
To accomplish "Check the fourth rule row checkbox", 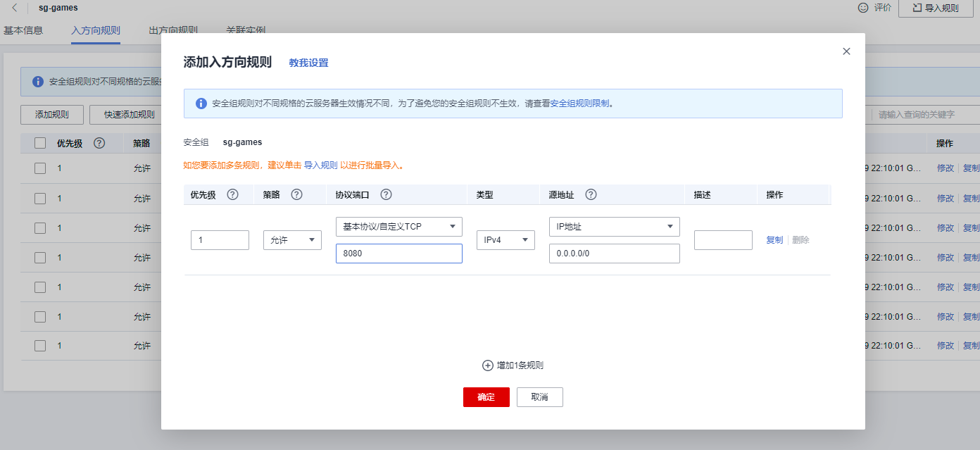I will tap(40, 257).
